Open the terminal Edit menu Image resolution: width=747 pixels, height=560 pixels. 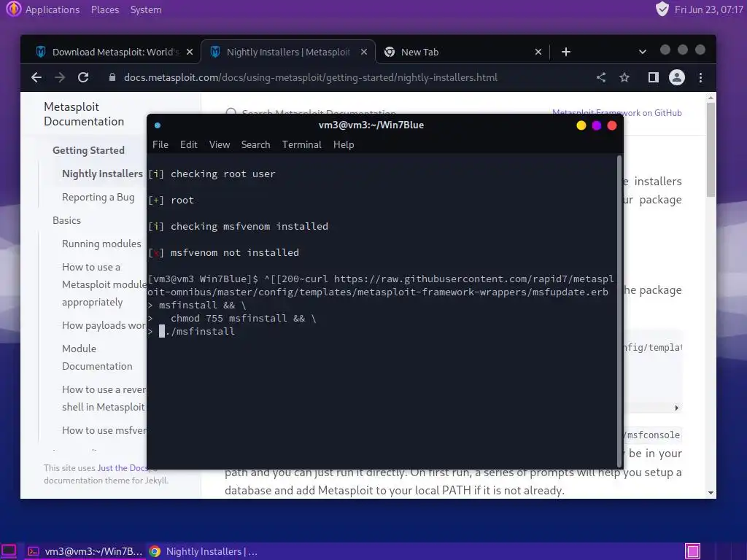click(189, 145)
